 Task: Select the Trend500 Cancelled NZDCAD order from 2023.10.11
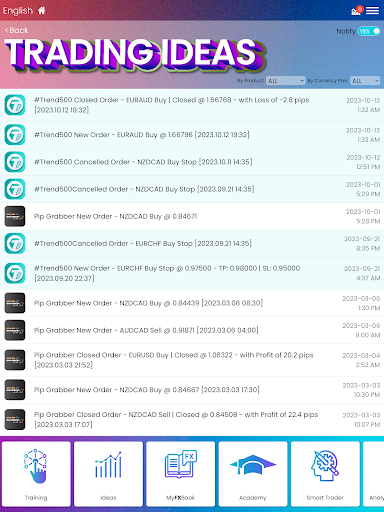[192, 162]
